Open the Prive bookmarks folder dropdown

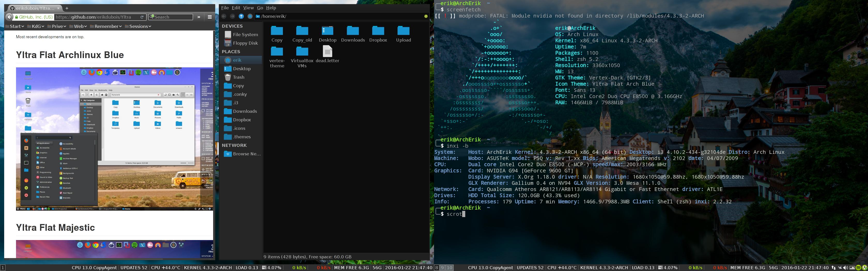click(x=57, y=26)
